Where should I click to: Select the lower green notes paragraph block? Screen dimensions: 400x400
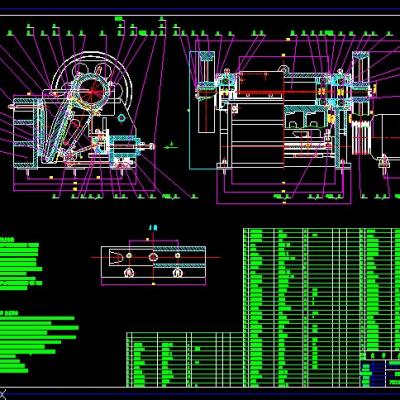coord(37,343)
